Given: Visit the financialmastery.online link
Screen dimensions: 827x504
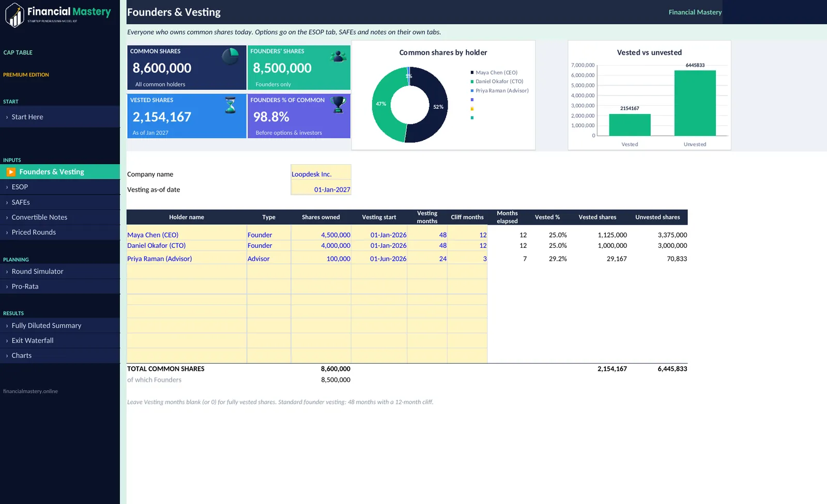Looking at the screenshot, I should click(30, 391).
